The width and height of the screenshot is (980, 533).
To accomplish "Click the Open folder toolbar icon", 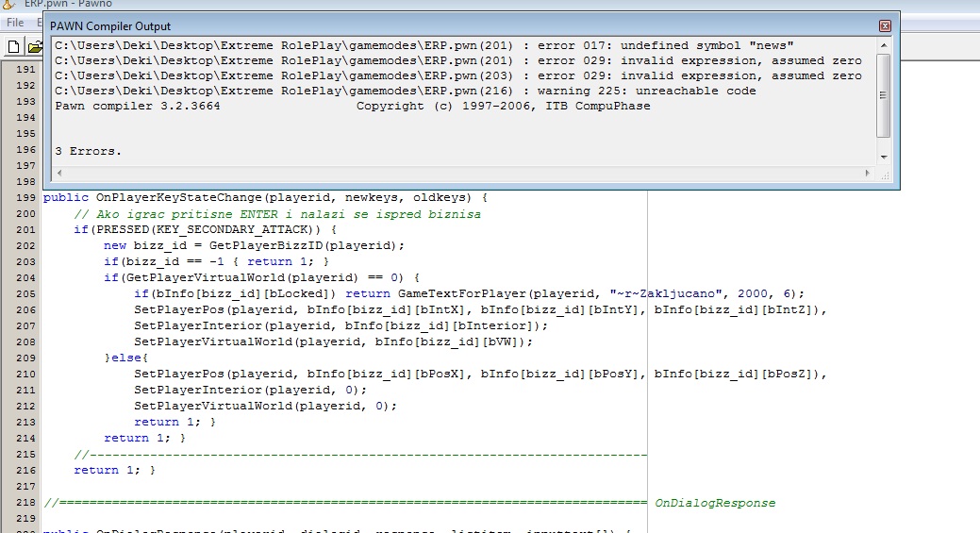I will [35, 47].
